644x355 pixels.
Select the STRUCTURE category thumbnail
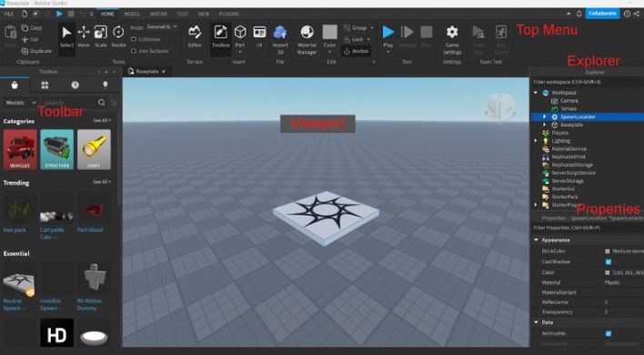tap(56, 149)
